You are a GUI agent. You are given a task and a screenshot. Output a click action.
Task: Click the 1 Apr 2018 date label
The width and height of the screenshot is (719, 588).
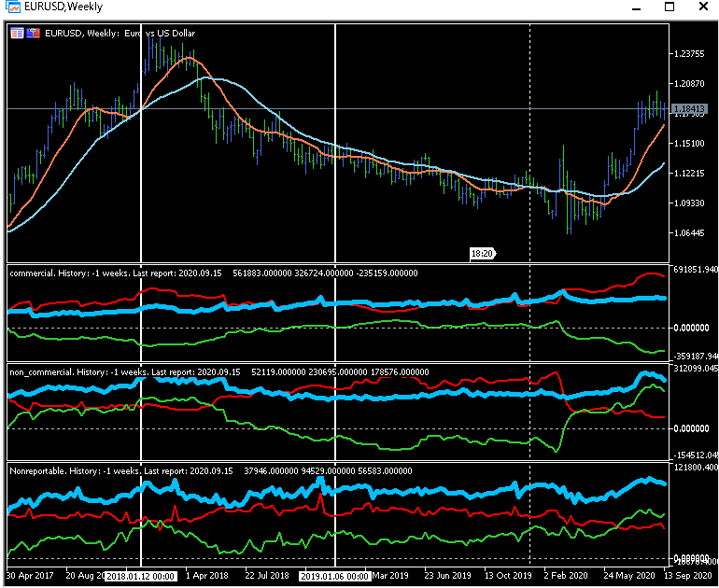[207, 576]
